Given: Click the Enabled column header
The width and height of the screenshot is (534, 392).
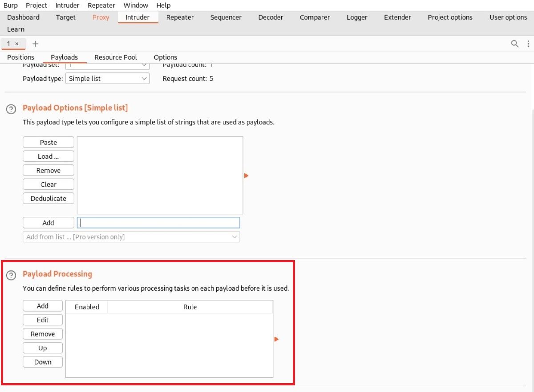Looking at the screenshot, I should click(x=87, y=307).
